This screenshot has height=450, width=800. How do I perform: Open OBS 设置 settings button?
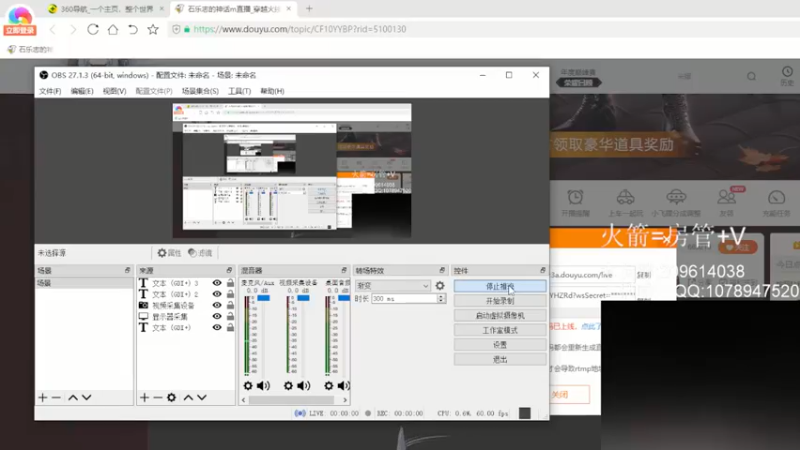(500, 345)
